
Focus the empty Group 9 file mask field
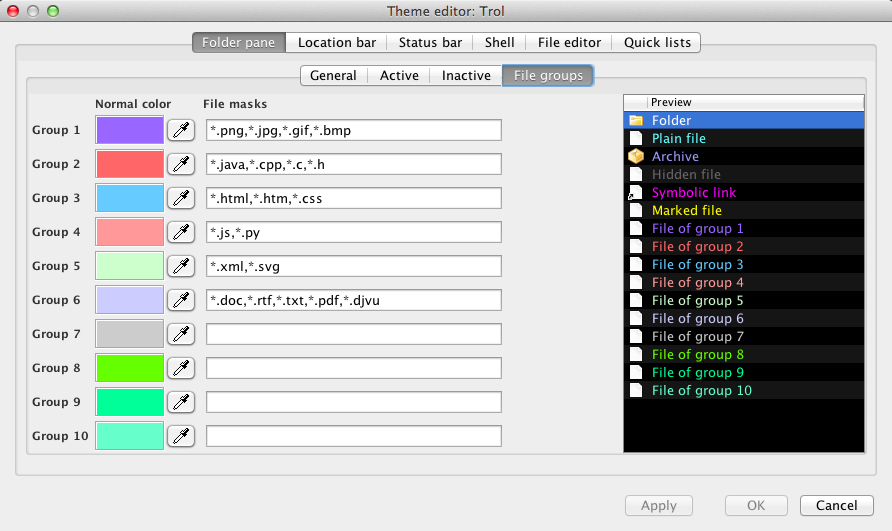(x=354, y=402)
